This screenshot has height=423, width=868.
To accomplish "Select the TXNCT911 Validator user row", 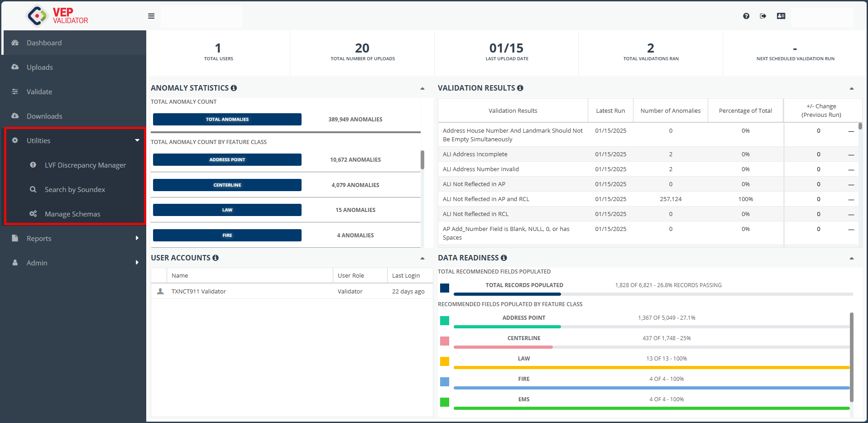I will click(292, 291).
